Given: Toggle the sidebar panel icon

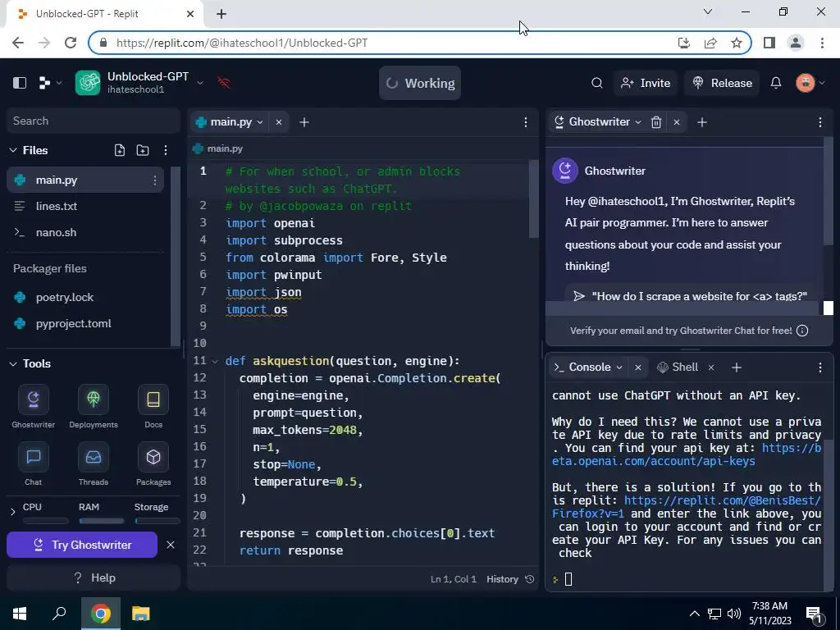Looking at the screenshot, I should 20,83.
